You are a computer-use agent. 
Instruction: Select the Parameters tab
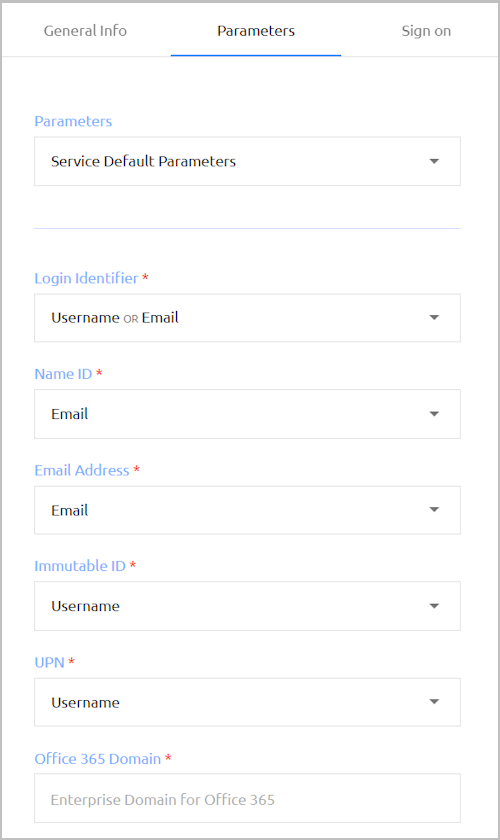256,31
